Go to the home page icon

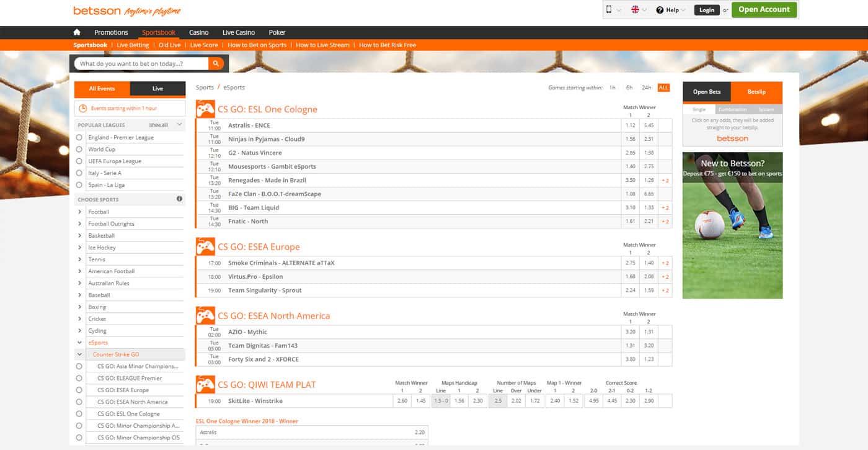point(77,32)
